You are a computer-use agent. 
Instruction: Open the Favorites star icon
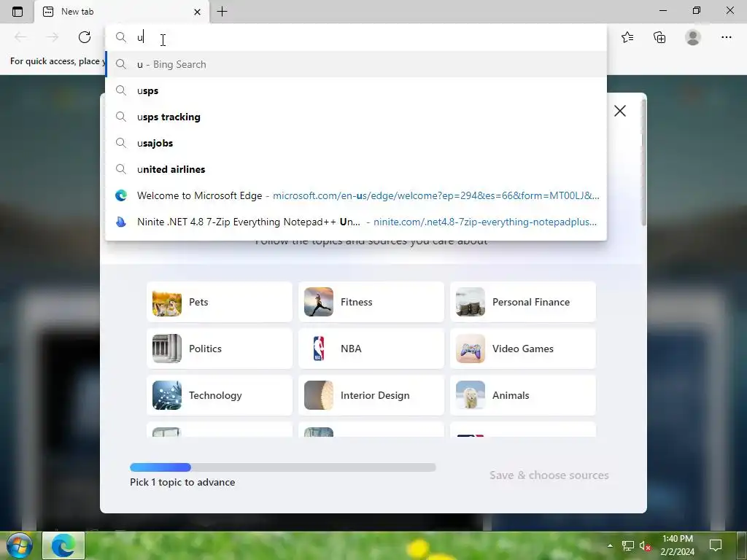[627, 37]
